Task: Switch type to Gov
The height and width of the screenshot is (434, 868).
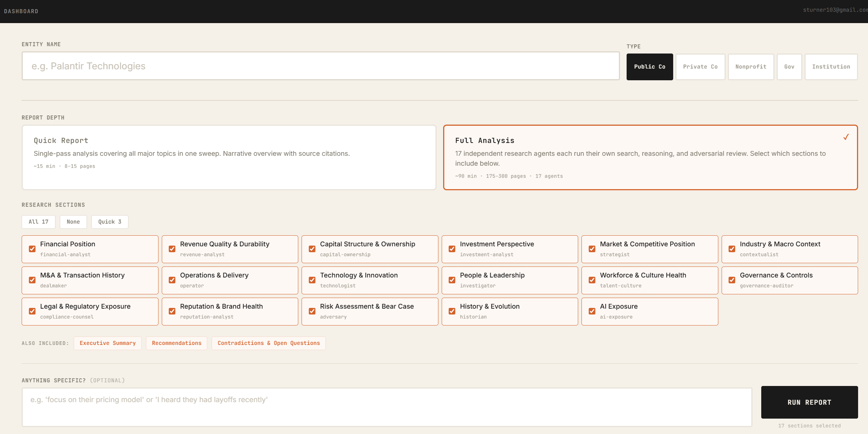Action: [x=789, y=67]
